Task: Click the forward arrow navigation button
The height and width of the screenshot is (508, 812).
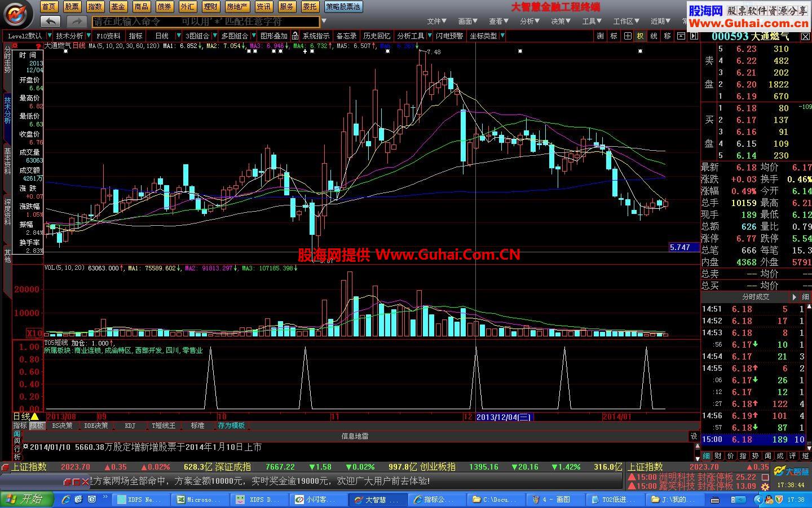Action: coord(76,21)
